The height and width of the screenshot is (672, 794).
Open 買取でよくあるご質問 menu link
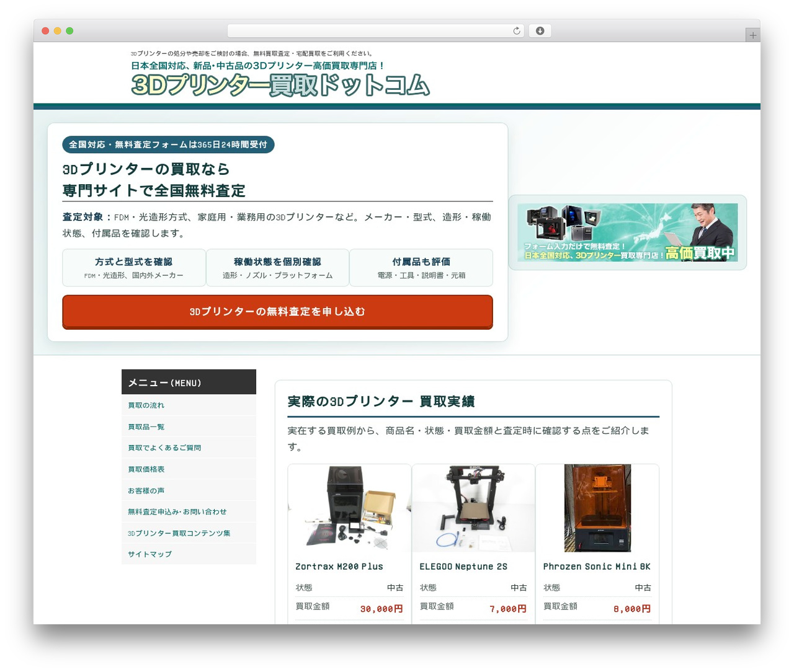click(x=189, y=448)
